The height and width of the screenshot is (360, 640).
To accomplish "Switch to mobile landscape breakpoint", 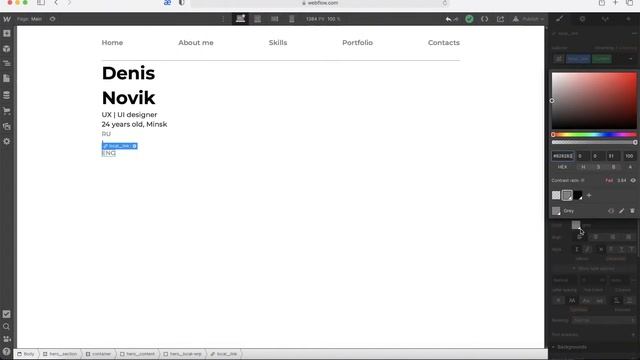I will 275,19.
